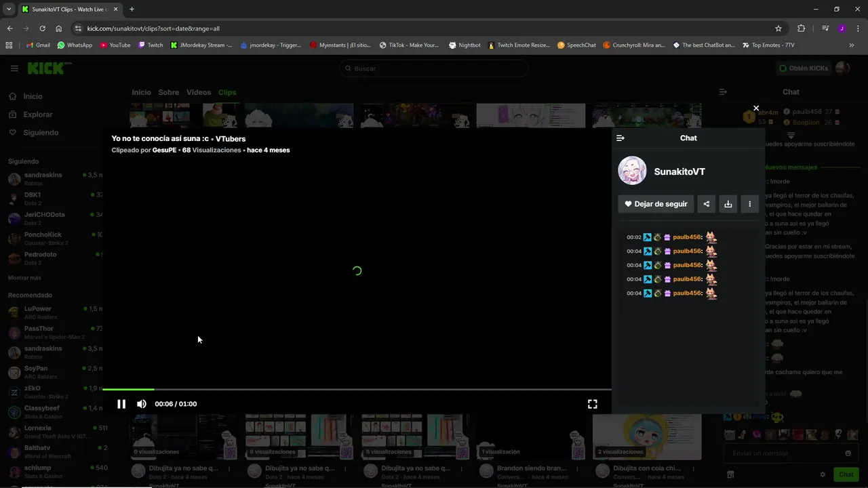868x488 pixels.
Task: Share the clip
Action: (707, 204)
